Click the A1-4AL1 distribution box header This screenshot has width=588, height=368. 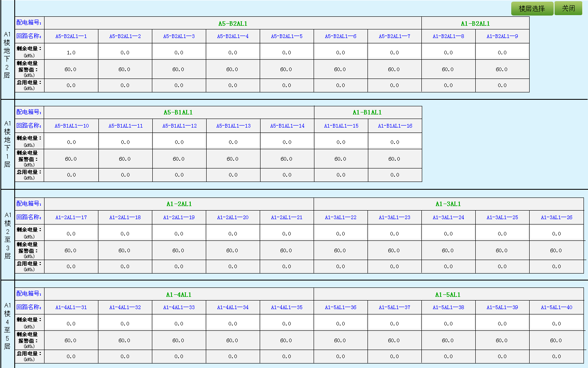(x=179, y=295)
